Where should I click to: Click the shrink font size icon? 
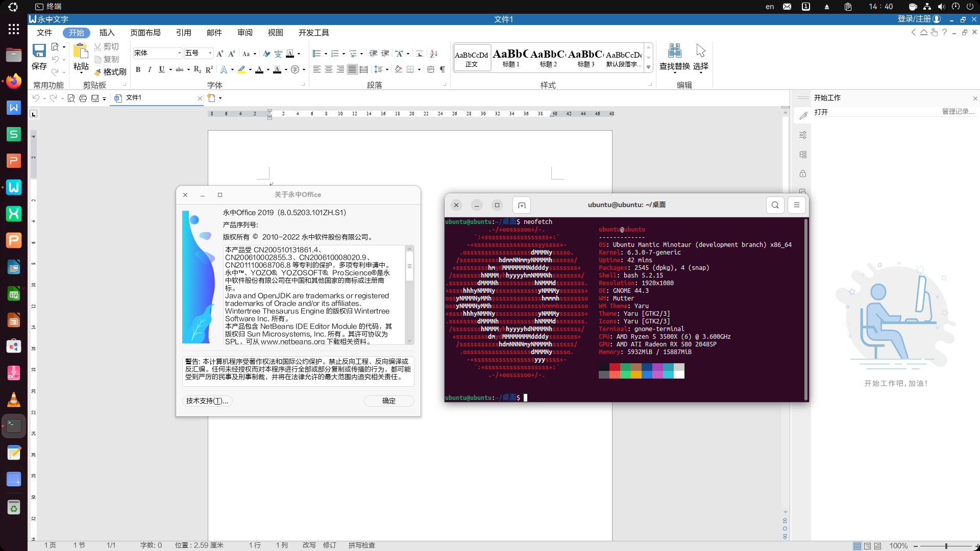point(232,54)
